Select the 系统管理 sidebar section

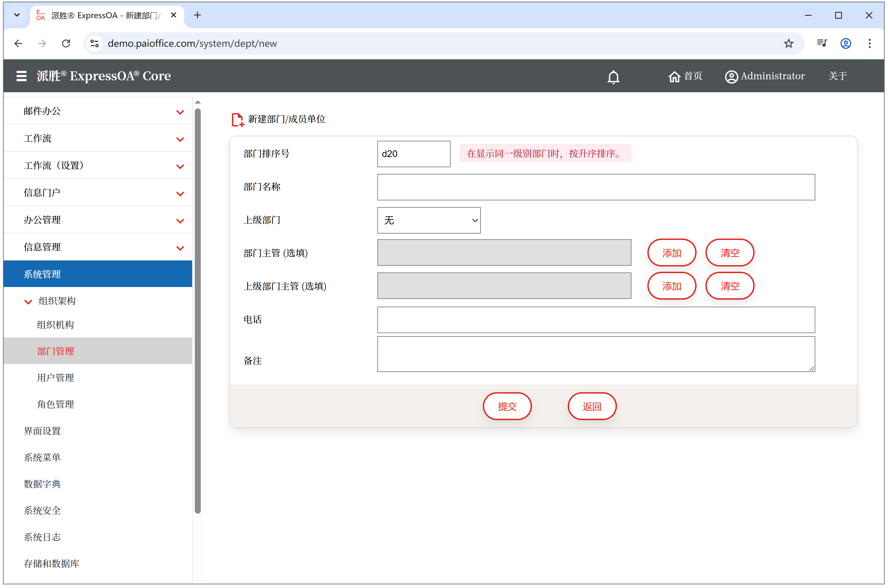pos(98,274)
